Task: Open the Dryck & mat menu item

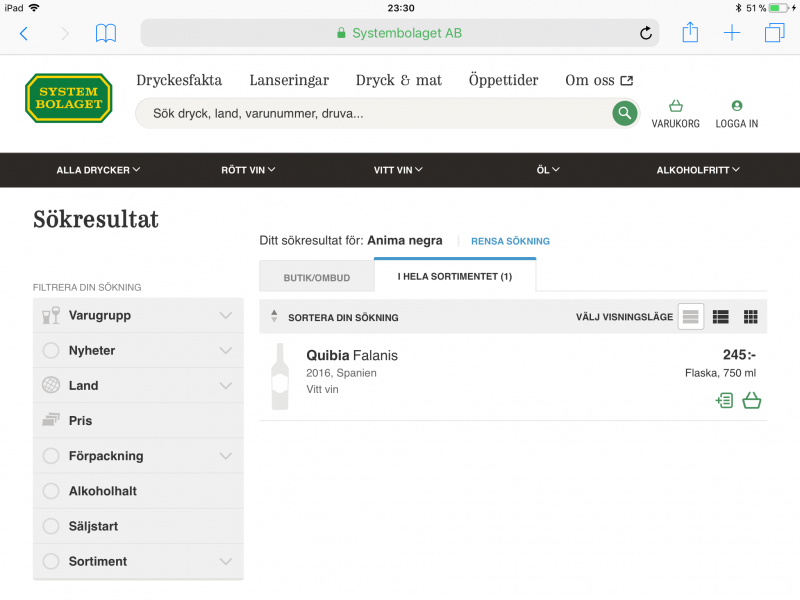Action: coord(399,80)
